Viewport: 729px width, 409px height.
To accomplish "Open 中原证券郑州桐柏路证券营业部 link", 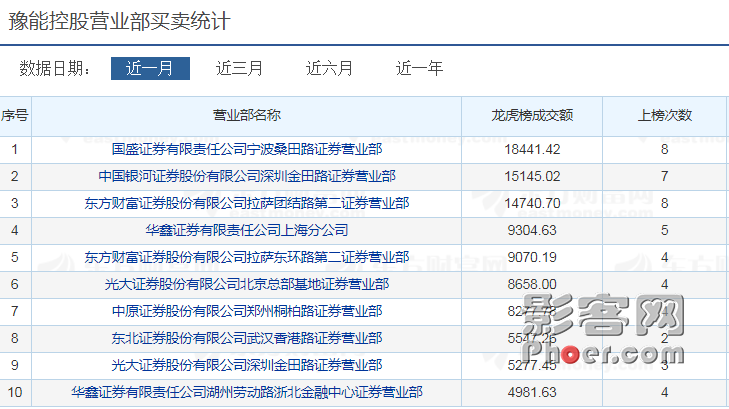I will click(247, 311).
